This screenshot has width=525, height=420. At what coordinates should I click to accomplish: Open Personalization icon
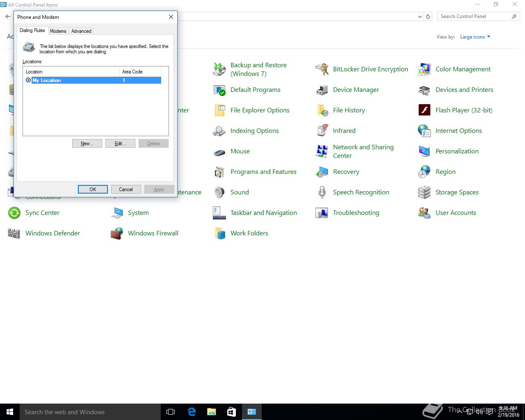tap(425, 151)
